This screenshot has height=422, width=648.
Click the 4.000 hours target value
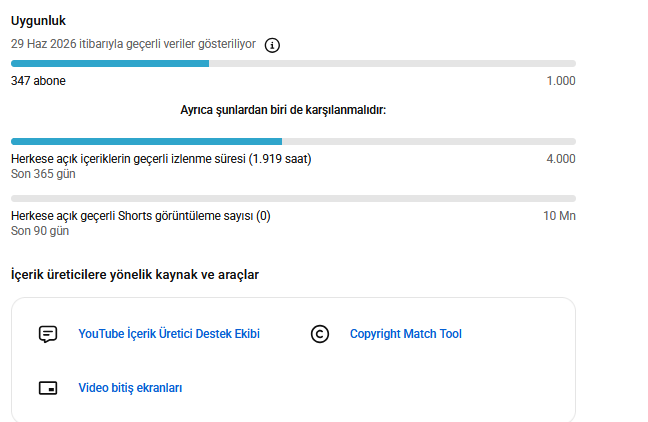coord(561,159)
